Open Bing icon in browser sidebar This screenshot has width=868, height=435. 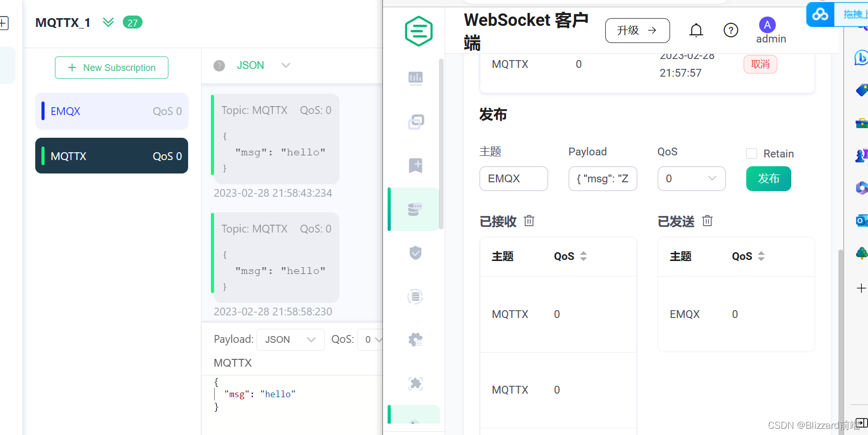tap(861, 57)
